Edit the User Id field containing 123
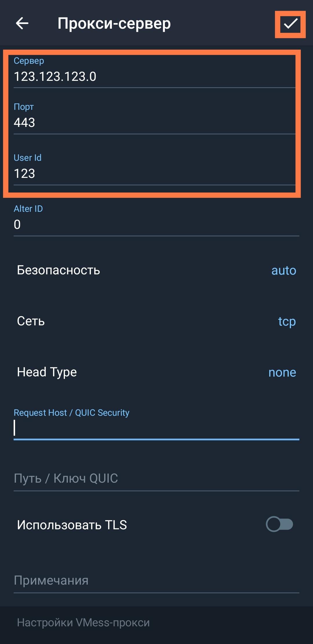This screenshot has width=313, height=644. [116, 174]
